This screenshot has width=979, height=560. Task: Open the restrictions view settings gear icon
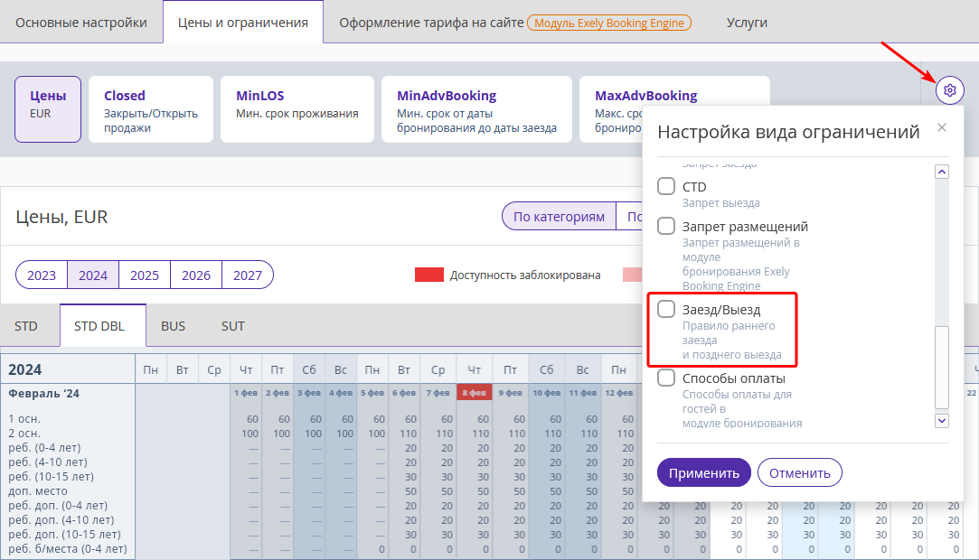click(950, 90)
